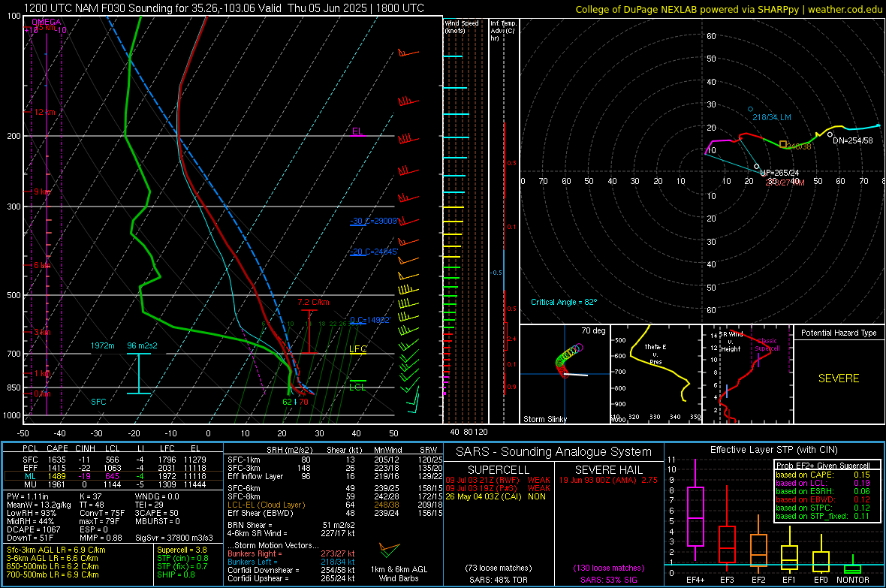Click the 'based on CAPE: 0.15' probability line
The height and width of the screenshot is (588, 886).
point(823,475)
